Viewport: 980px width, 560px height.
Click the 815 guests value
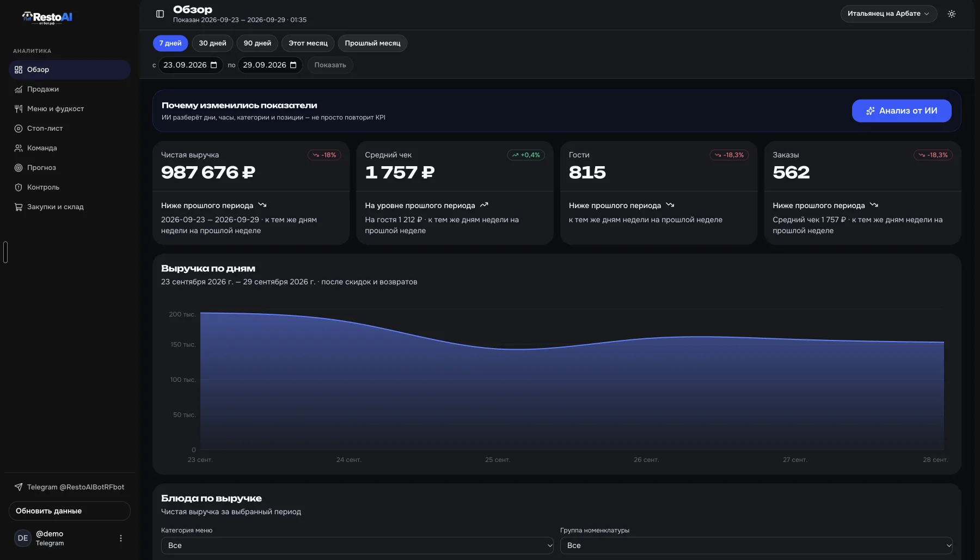[587, 173]
